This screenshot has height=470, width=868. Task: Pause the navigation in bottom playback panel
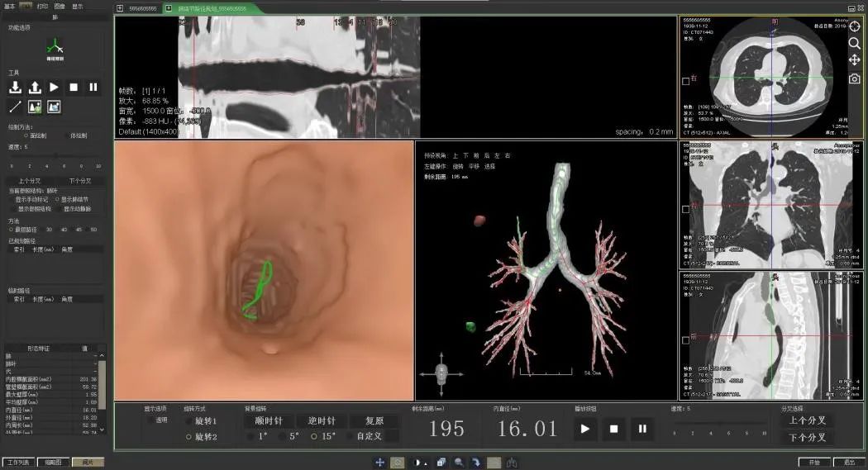pos(642,429)
